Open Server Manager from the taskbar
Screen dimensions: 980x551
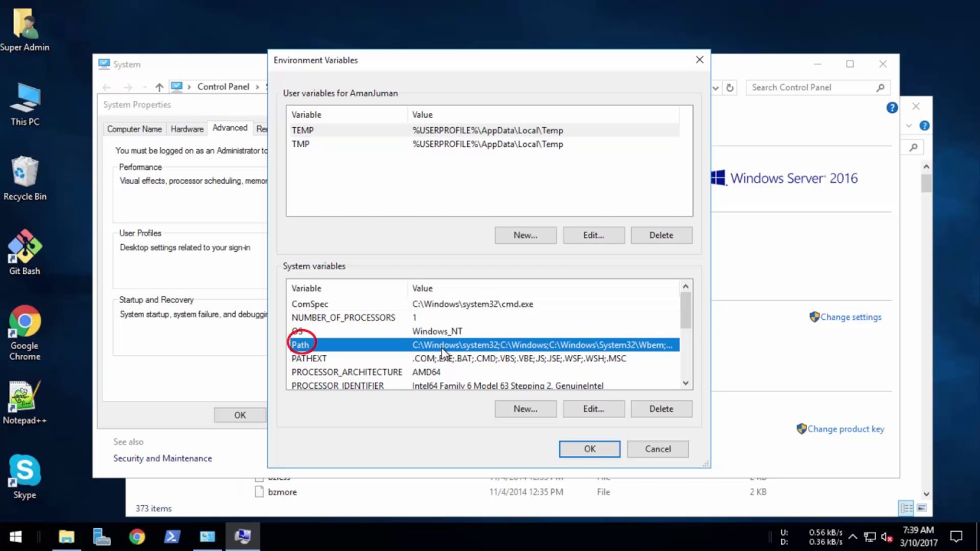coord(101,536)
